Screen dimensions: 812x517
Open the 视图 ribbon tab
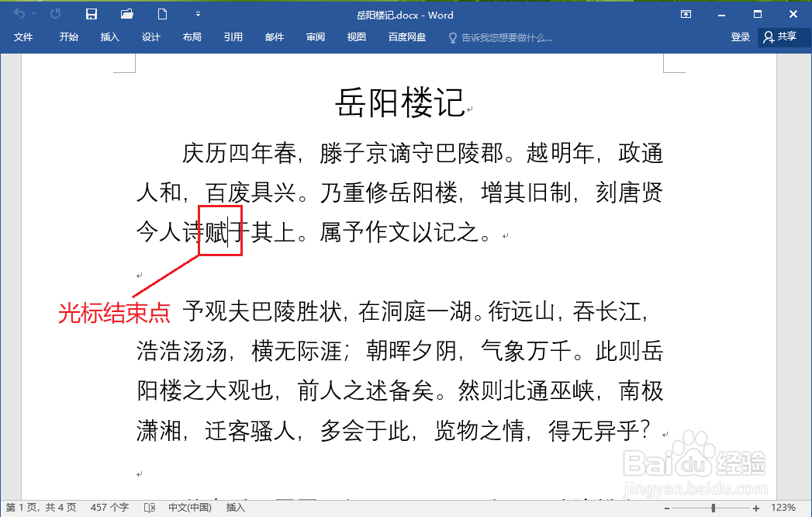click(356, 37)
